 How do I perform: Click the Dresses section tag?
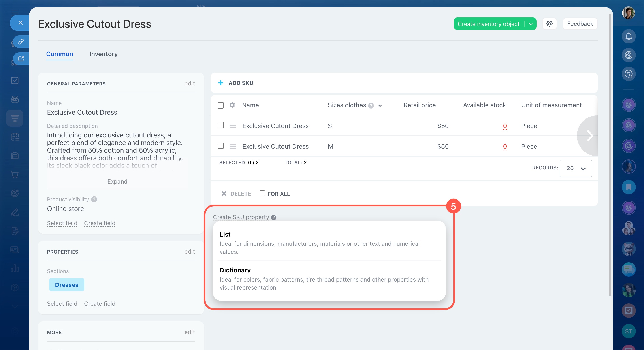pyautogui.click(x=66, y=285)
